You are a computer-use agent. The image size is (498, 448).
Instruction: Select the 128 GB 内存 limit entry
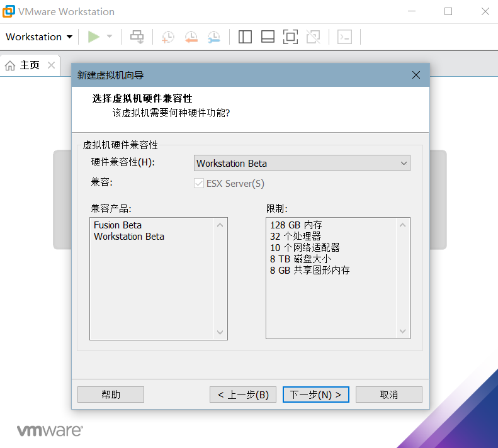296,225
